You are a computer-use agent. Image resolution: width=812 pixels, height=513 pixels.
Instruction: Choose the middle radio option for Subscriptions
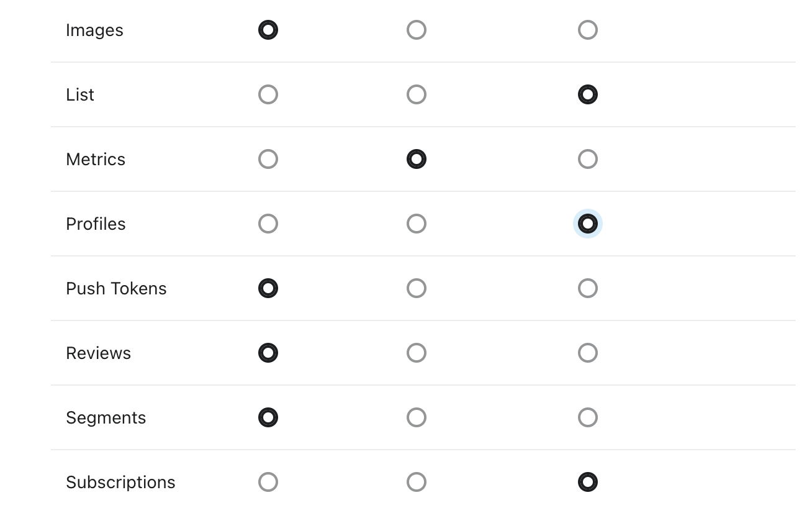tap(417, 482)
